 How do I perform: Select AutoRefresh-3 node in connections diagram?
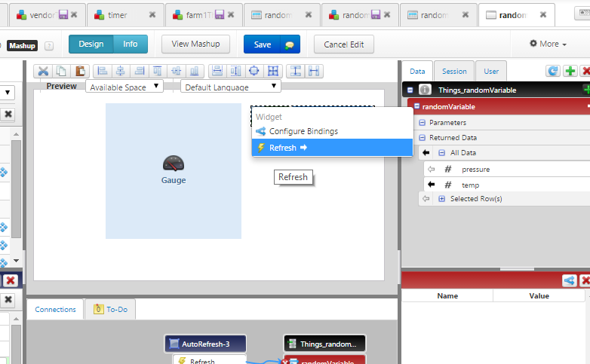tap(205, 344)
